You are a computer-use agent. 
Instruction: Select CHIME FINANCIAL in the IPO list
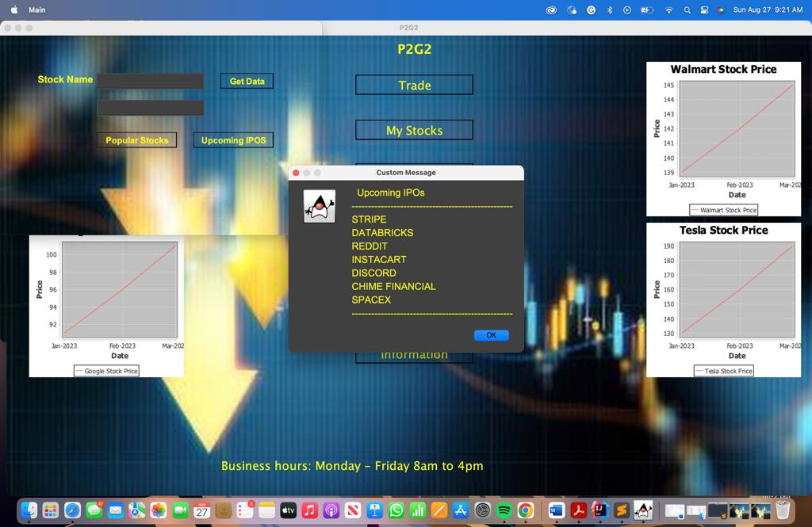click(x=393, y=287)
